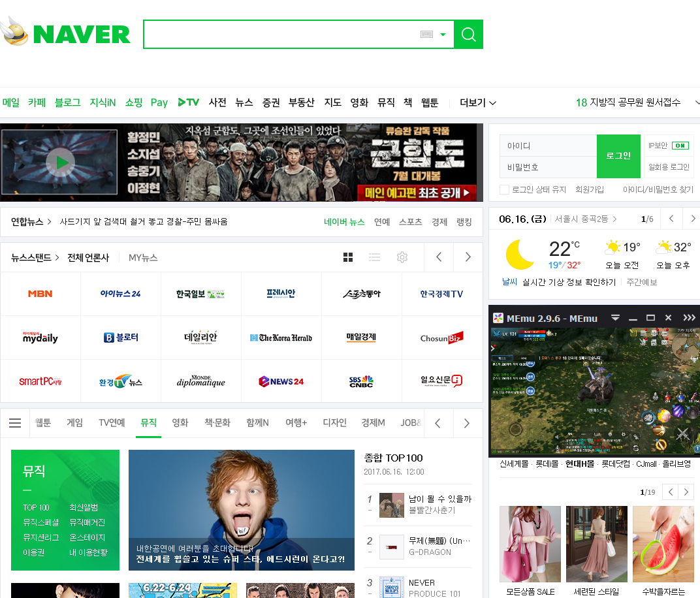700x598 pixels.
Task: Check the 로그인 상태 유지 checkbox
Action: coord(504,189)
